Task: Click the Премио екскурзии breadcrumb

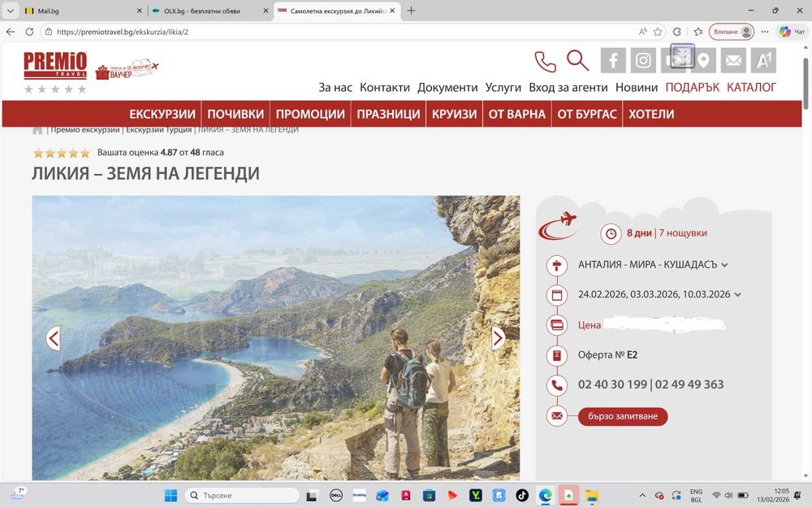Action: point(84,129)
